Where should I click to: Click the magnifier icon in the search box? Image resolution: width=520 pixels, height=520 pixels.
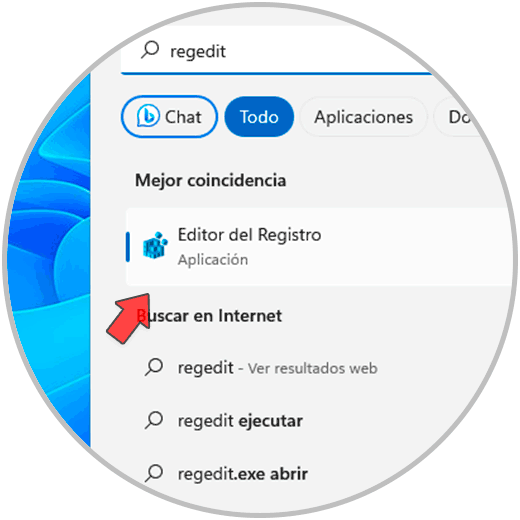[x=150, y=50]
